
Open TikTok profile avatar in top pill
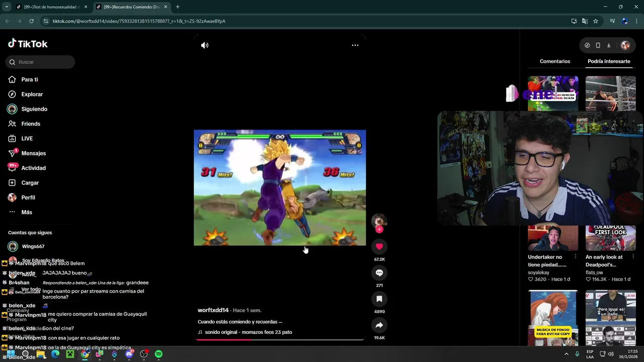[x=625, y=45]
